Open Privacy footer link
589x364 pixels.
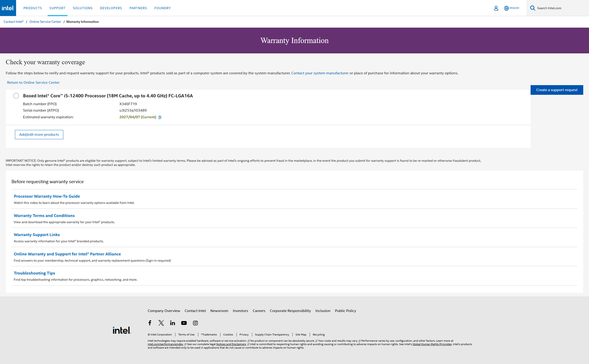tap(244, 335)
